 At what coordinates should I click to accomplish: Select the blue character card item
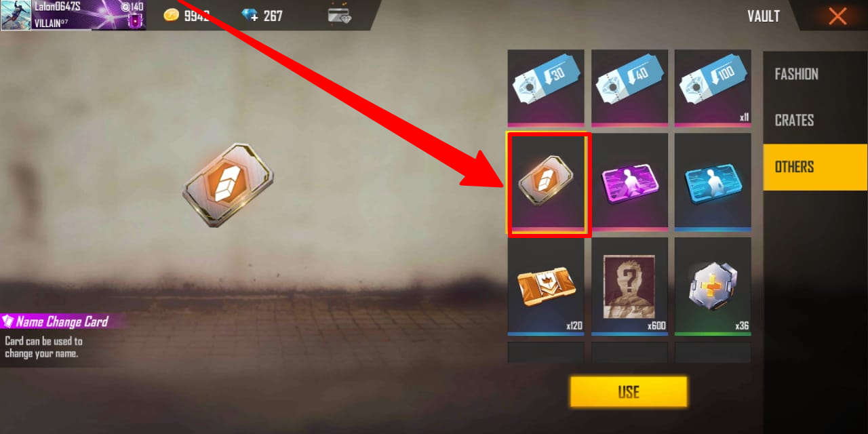(713, 182)
